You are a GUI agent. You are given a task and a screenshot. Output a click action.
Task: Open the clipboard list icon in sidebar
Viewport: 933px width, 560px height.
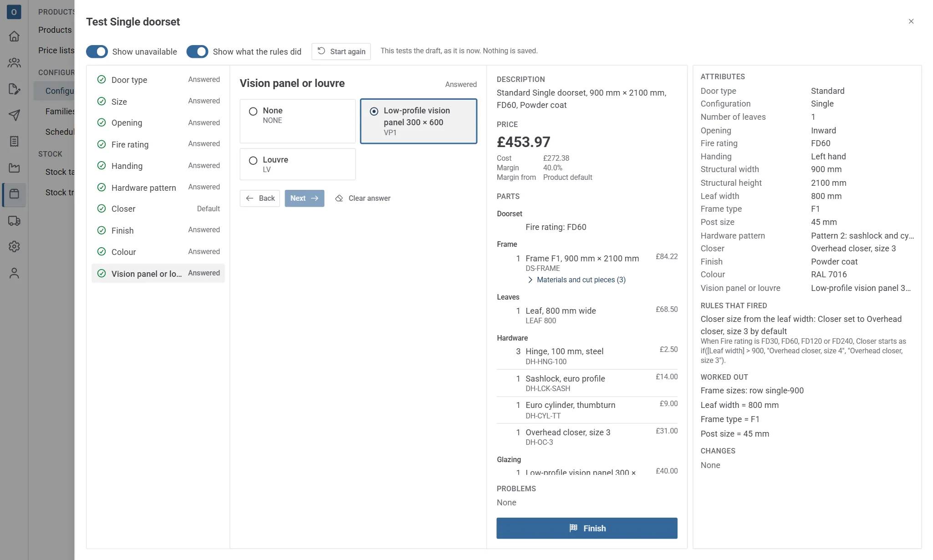pyautogui.click(x=14, y=142)
